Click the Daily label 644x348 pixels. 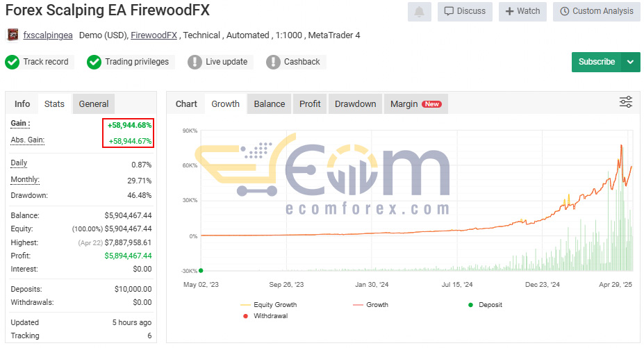click(x=19, y=163)
